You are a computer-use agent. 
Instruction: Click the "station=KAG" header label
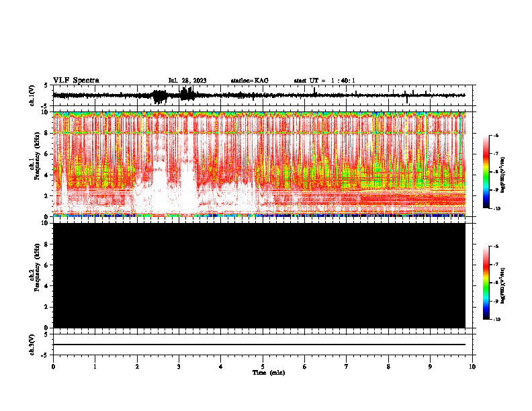pyautogui.click(x=249, y=81)
